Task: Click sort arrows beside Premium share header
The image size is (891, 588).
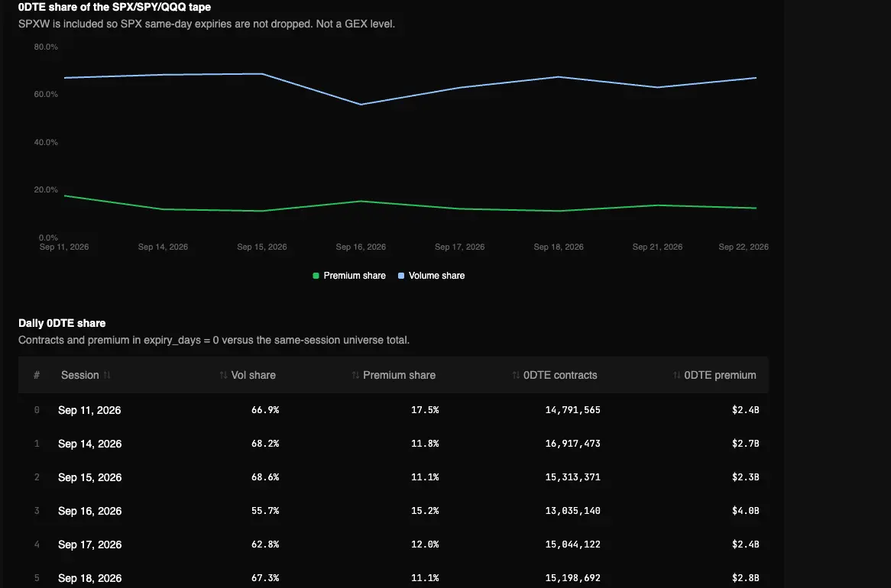Action: pos(355,375)
